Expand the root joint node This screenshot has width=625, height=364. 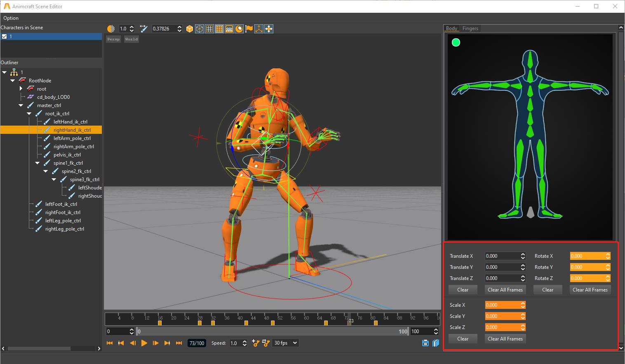click(21, 89)
